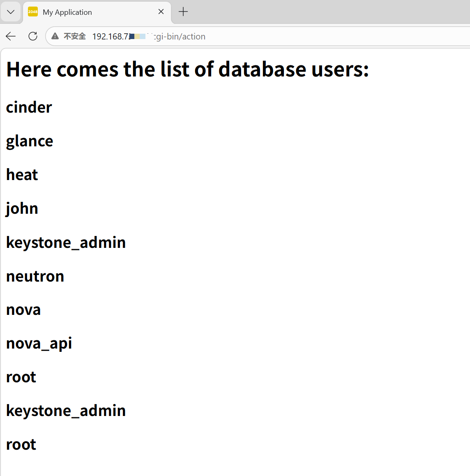Click the 'john' user entry
The width and height of the screenshot is (470, 476).
(22, 208)
